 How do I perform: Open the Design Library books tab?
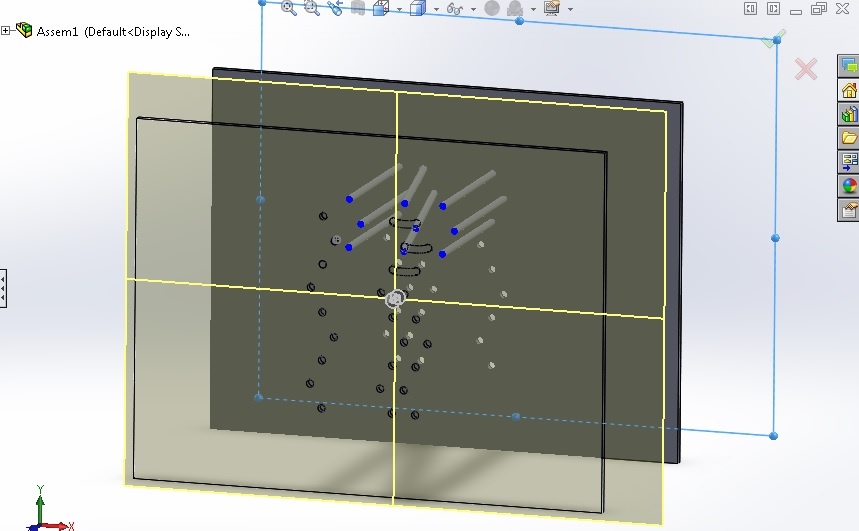coord(849,114)
